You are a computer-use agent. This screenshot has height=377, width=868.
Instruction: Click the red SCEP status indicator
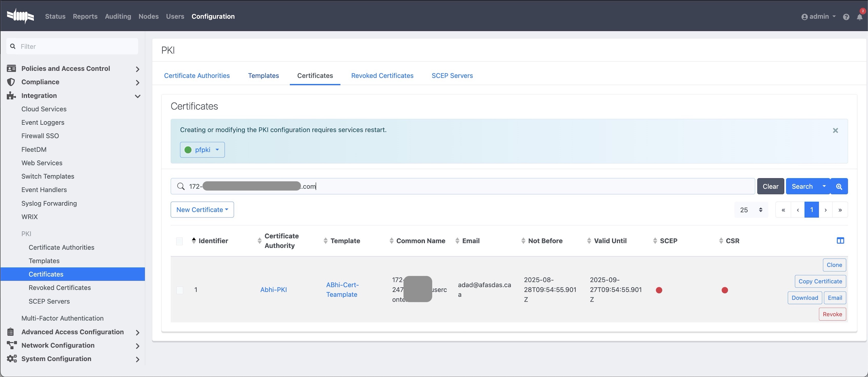[x=659, y=290]
